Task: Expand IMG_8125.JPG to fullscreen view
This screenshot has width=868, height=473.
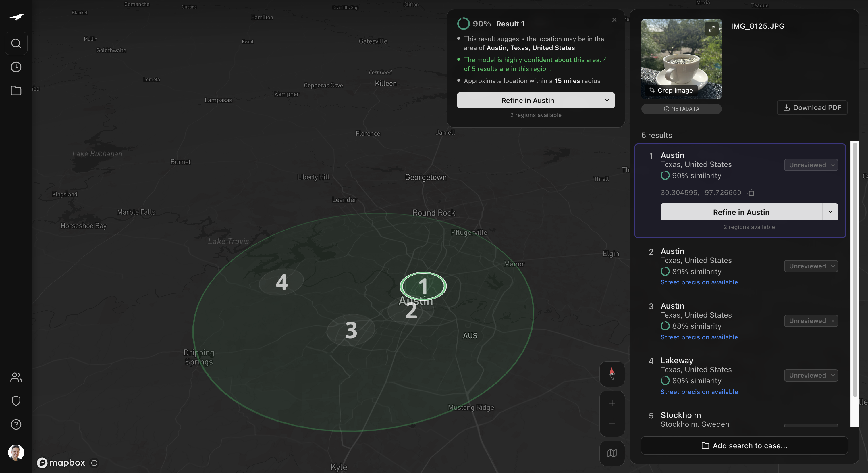Action: (712, 28)
